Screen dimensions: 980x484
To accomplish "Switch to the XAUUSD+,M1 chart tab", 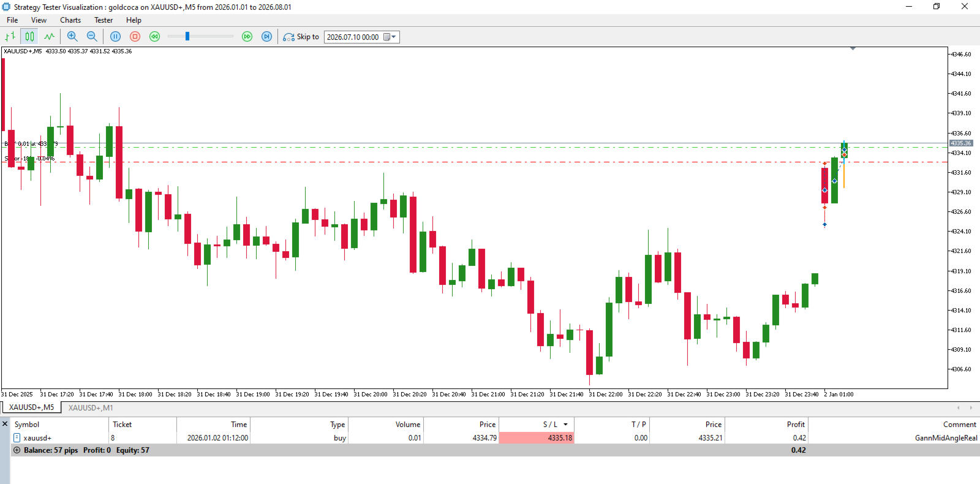I will (91, 407).
